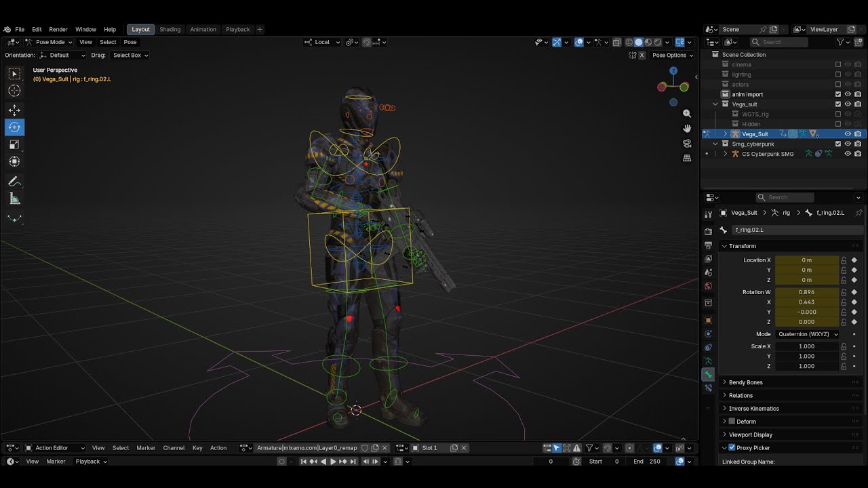This screenshot has height=488, width=868.
Task: Select the Rotate tool in the left toolbar
Action: tap(14, 127)
